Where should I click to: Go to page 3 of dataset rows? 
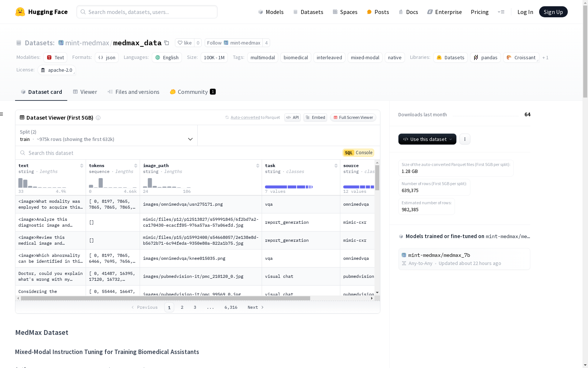point(195,307)
